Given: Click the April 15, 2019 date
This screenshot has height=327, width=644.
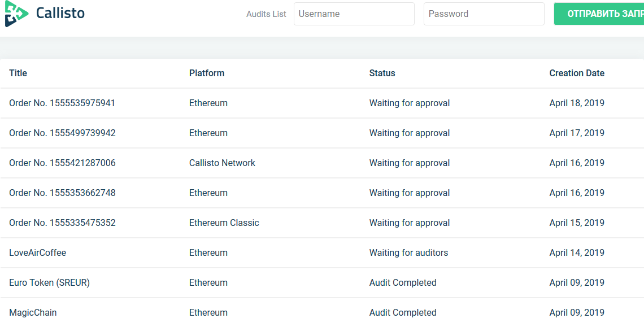Looking at the screenshot, I should (x=577, y=223).
